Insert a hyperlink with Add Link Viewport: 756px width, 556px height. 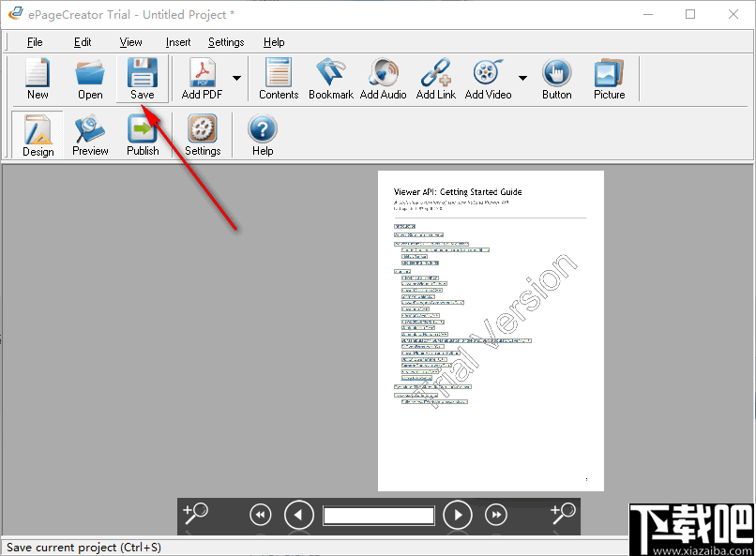(436, 79)
